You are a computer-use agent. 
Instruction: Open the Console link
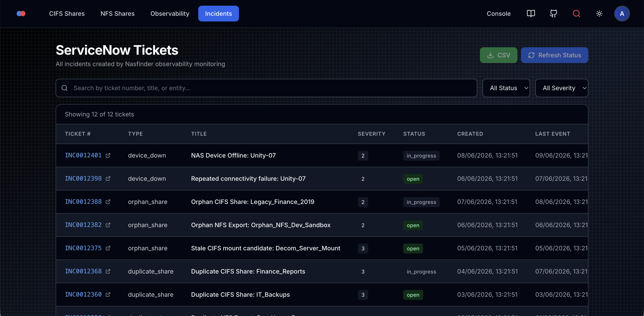tap(499, 14)
